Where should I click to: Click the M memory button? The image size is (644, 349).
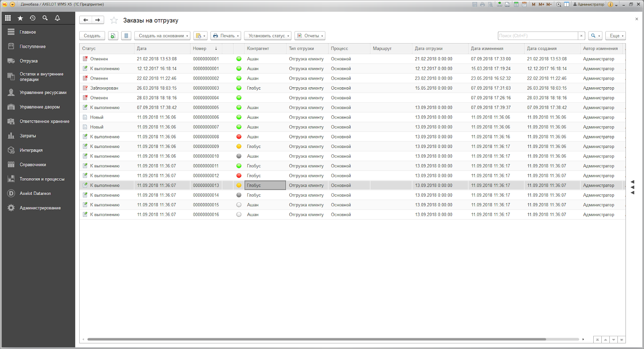click(x=534, y=4)
